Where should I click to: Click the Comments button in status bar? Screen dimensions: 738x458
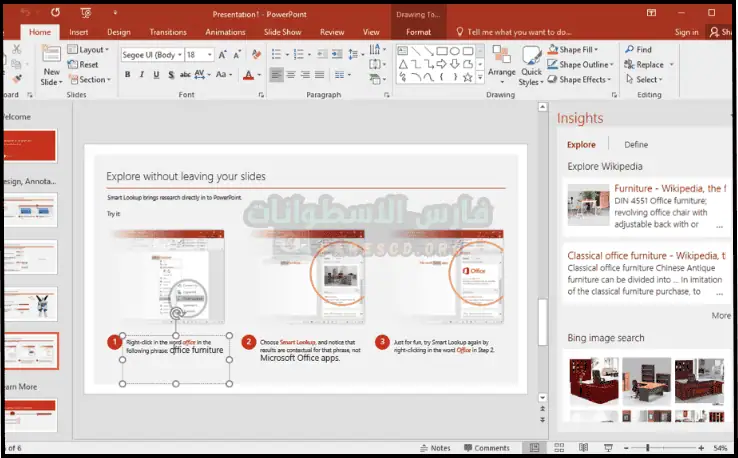[485, 448]
